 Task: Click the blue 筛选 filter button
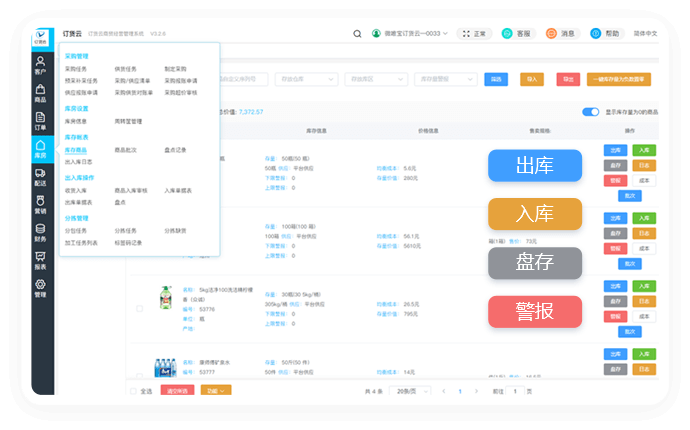(494, 78)
